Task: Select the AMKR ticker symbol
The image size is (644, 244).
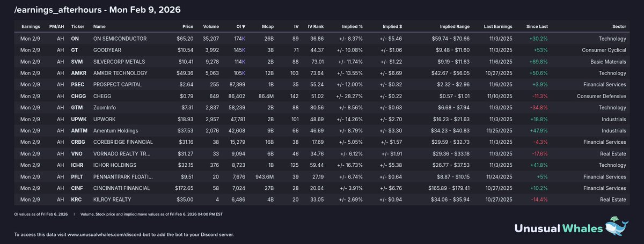Action: [x=78, y=73]
